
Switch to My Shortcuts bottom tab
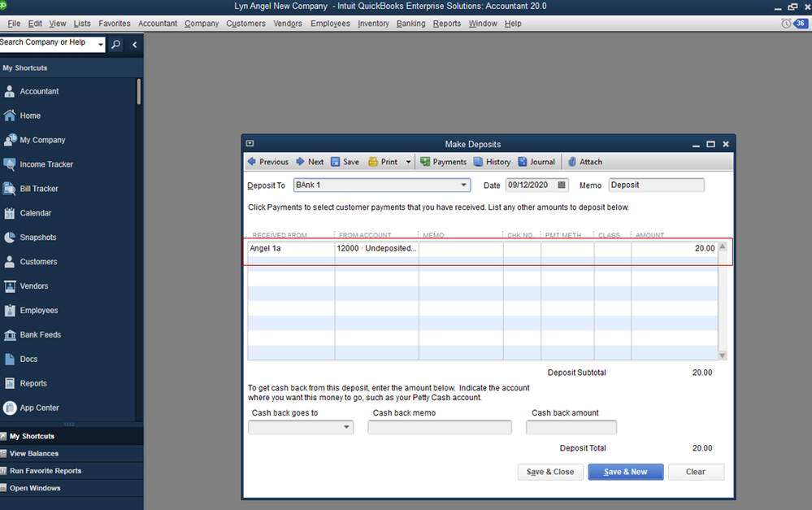[x=72, y=437]
